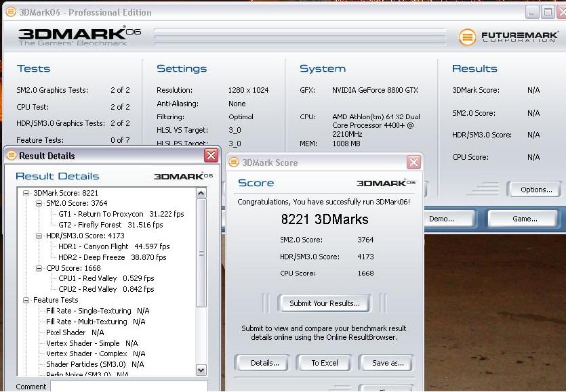Click the Anti-Aliasing value "None"
Viewport: 566px width, 392px height.
click(x=237, y=104)
